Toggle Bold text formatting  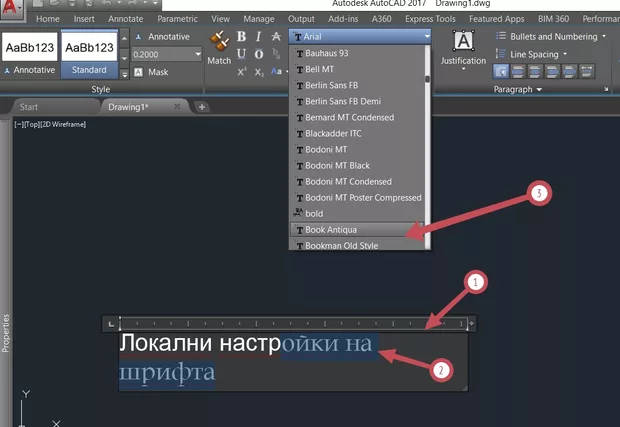pyautogui.click(x=241, y=37)
